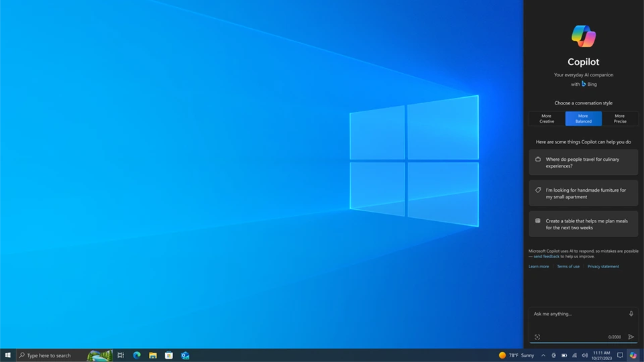Open Task View from the taskbar
The width and height of the screenshot is (644, 362).
pos(121,355)
